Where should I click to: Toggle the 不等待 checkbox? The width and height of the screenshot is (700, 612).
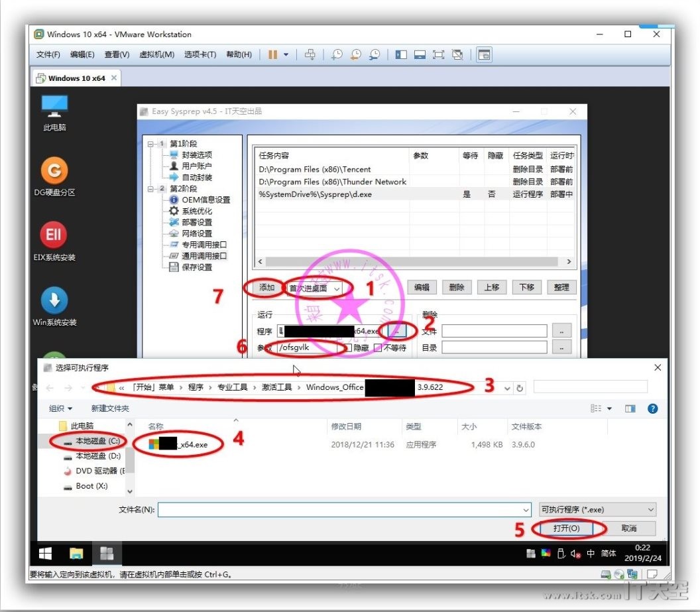click(378, 347)
